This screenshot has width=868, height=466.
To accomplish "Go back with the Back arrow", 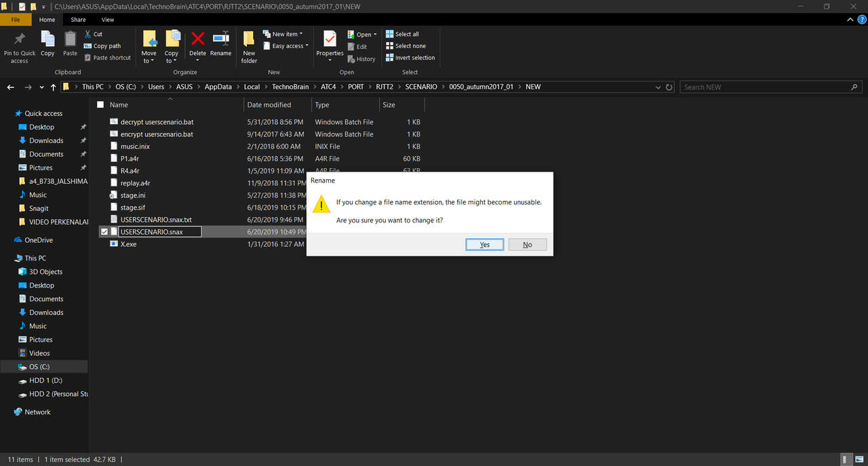I will (11, 87).
